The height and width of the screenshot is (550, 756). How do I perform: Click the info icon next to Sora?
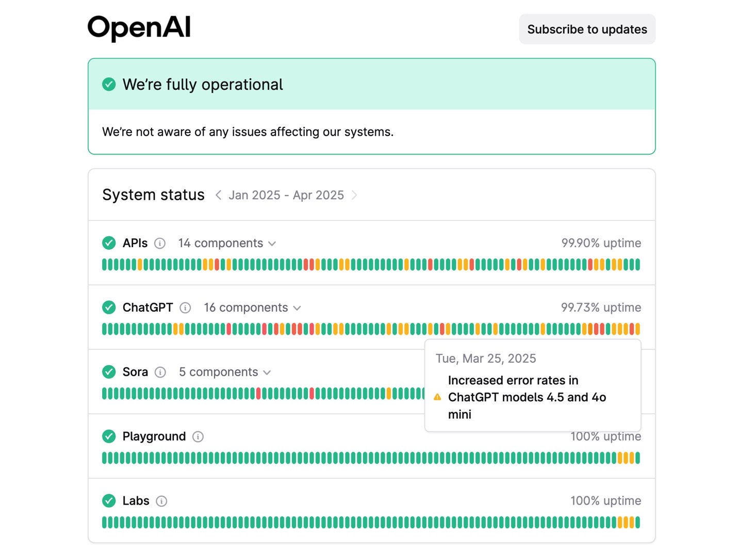point(160,373)
